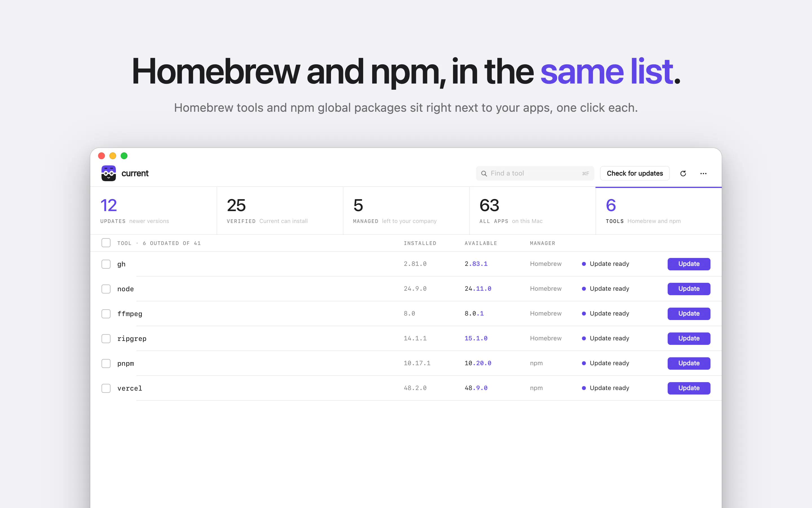Screen dimensions: 812x508
Task: Click the Check for updates button
Action: pyautogui.click(x=635, y=173)
